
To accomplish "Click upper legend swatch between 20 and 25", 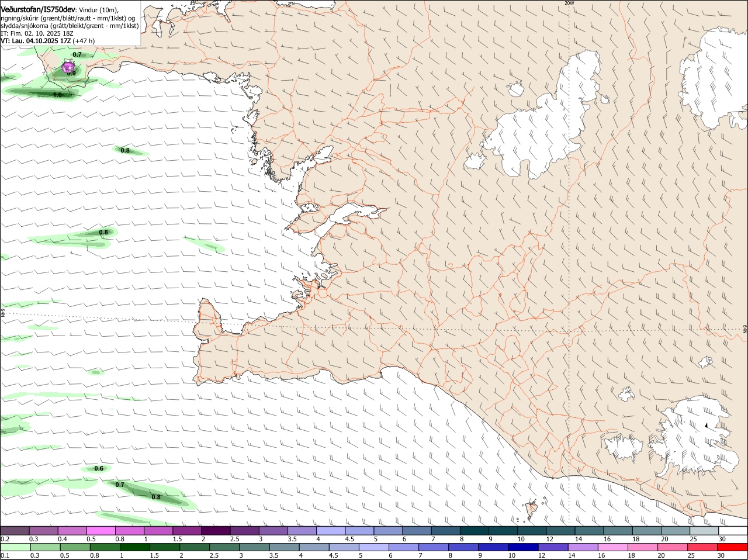I will pos(676,530).
